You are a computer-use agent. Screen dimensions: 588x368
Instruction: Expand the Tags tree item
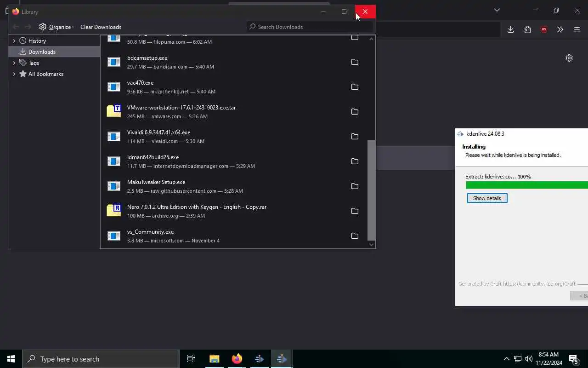(x=14, y=63)
